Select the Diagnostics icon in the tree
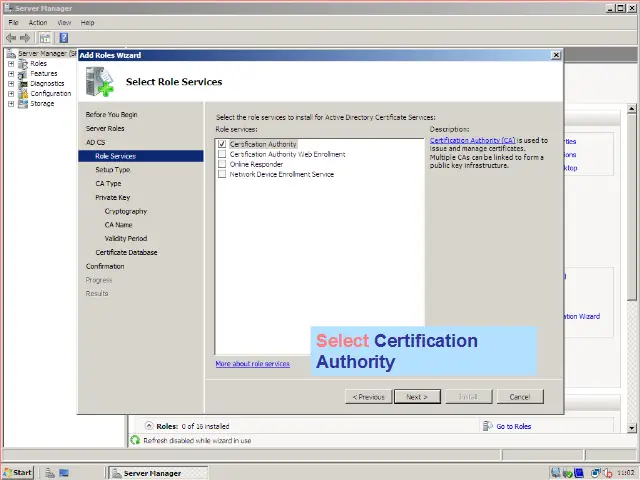This screenshot has width=640, height=480. (23, 84)
